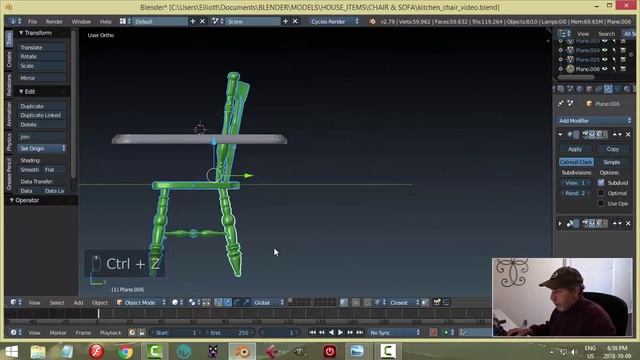The width and height of the screenshot is (640, 360).
Task: Open the Closest snap target dropdown
Action: [x=404, y=302]
